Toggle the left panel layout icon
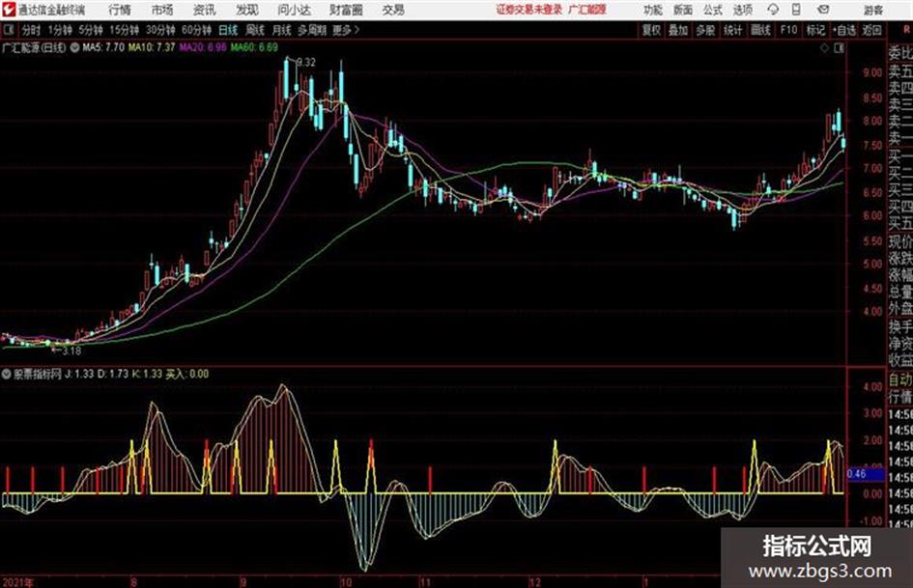This screenshot has width=913, height=588. click(x=8, y=30)
